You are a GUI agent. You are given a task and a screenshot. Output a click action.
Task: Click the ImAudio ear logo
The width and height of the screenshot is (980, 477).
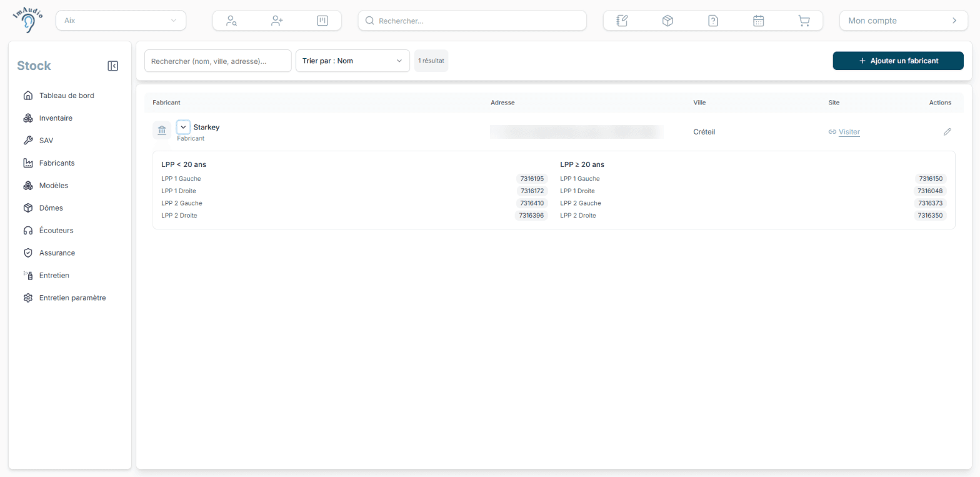[x=28, y=20]
